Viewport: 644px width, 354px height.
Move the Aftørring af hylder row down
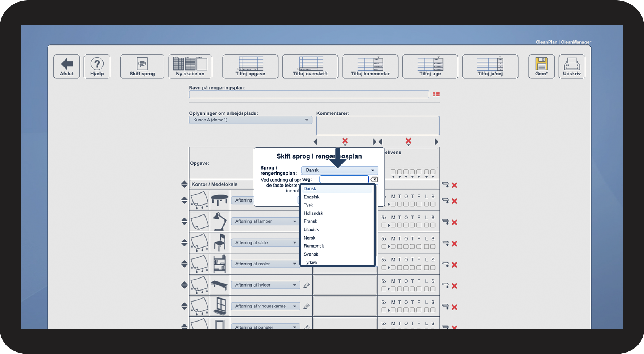pyautogui.click(x=184, y=287)
